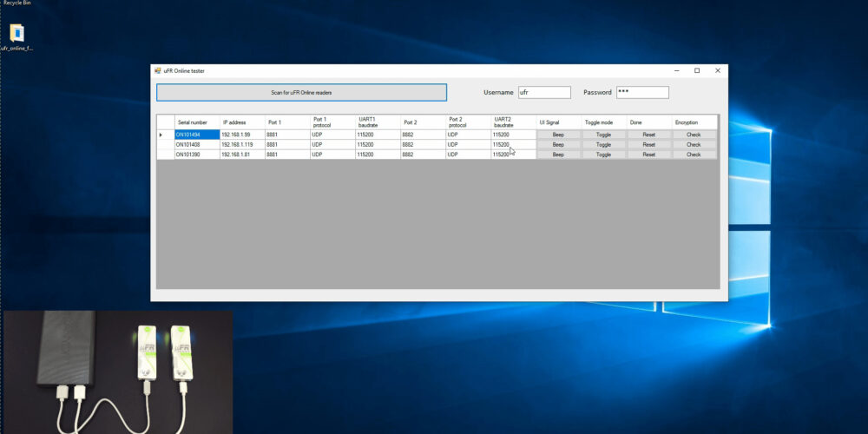The width and height of the screenshot is (868, 434).
Task: Select Port 2 cell 8882 for ON101408
Action: 424,144
